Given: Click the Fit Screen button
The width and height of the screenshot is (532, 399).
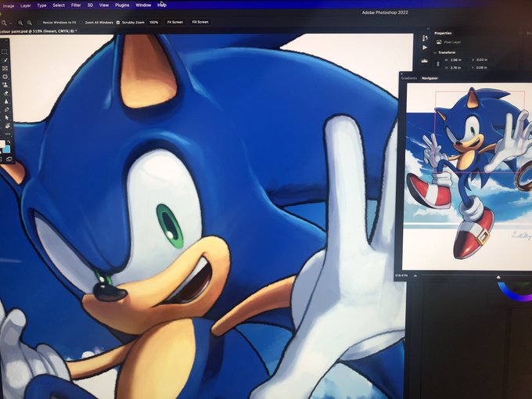Looking at the screenshot, I should point(175,22).
